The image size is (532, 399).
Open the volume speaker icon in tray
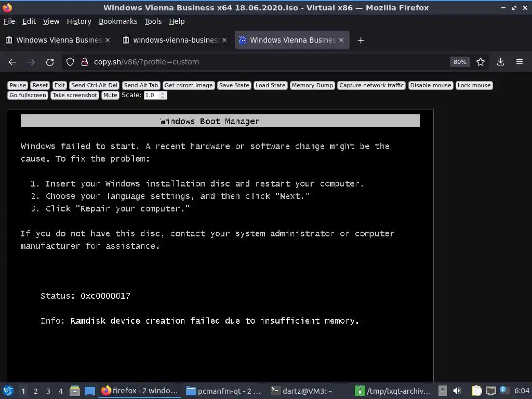click(x=457, y=391)
